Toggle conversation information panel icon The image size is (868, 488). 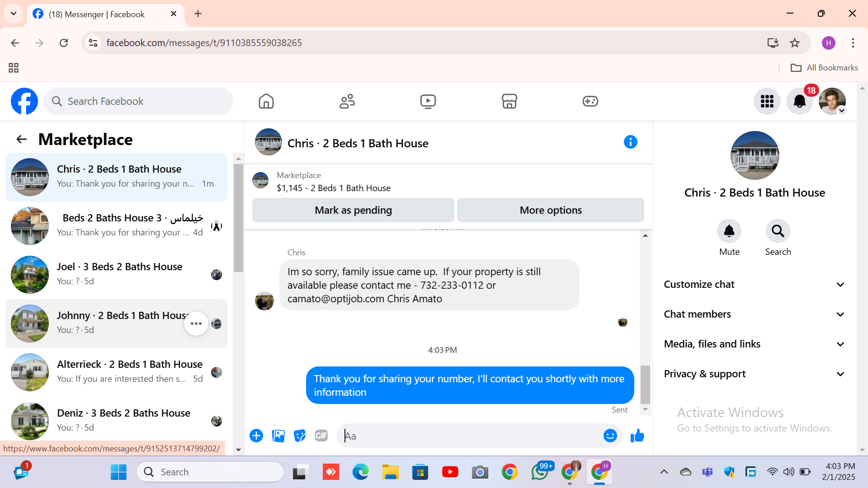[x=630, y=142]
